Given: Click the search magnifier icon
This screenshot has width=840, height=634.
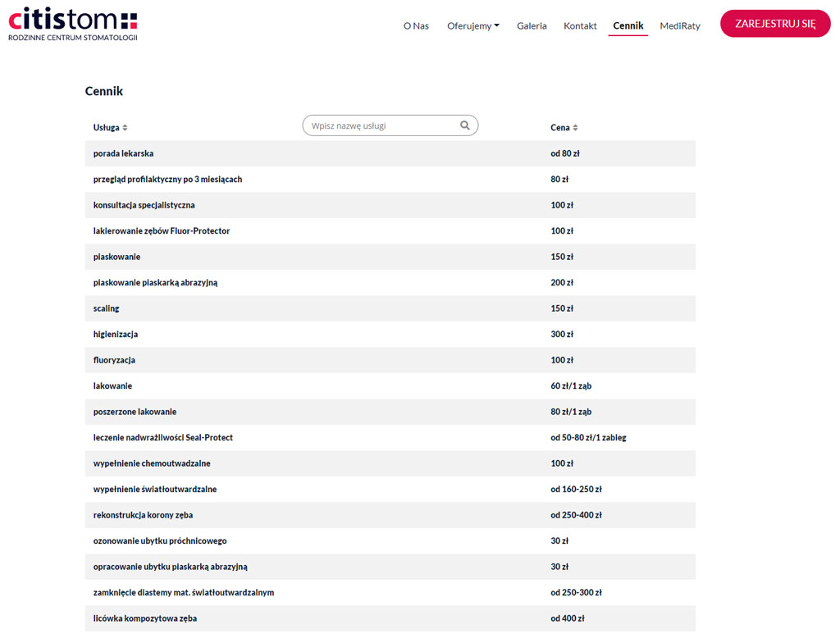Looking at the screenshot, I should (x=464, y=125).
